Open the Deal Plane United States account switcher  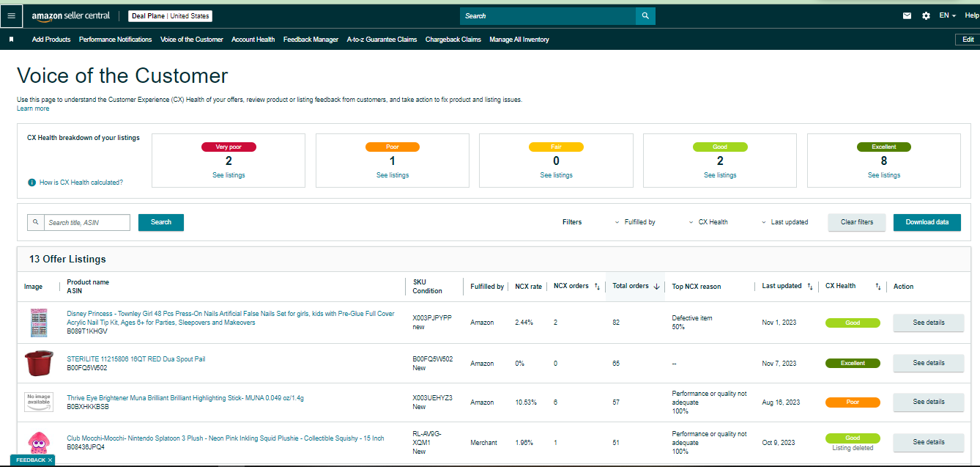click(x=170, y=15)
